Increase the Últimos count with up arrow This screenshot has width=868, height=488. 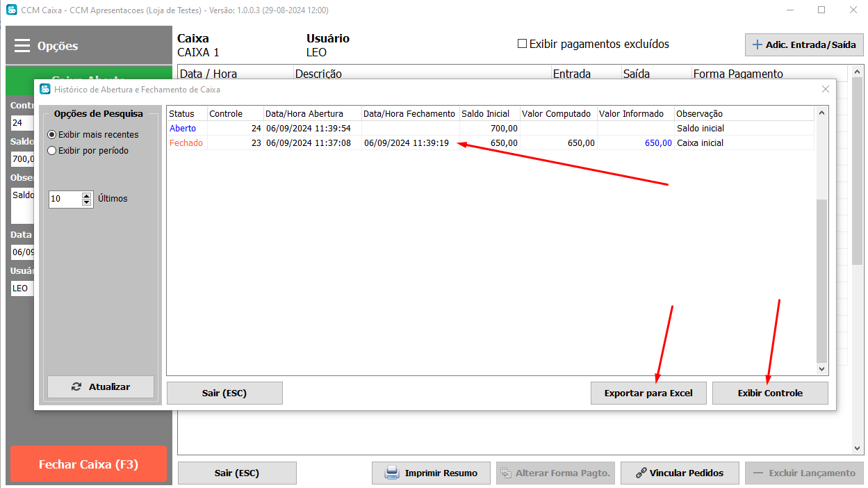click(86, 195)
